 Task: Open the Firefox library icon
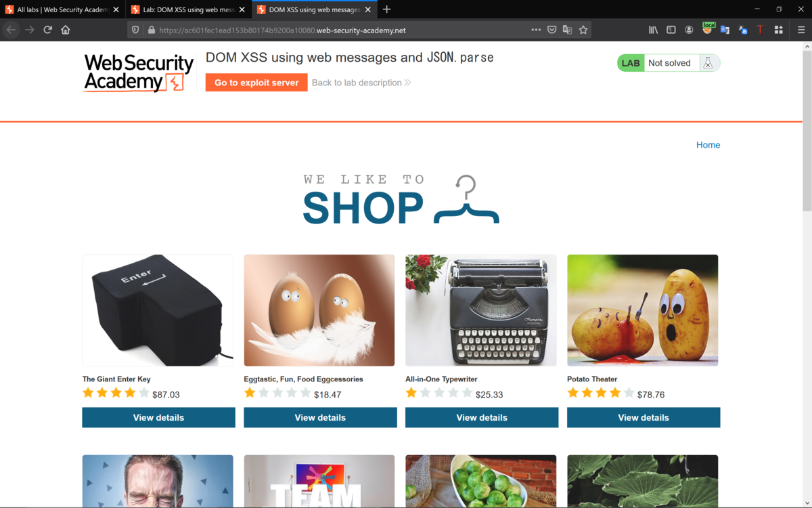point(653,30)
